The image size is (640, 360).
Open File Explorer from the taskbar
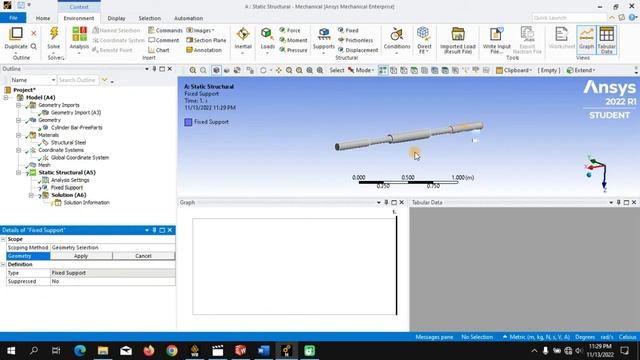click(103, 351)
